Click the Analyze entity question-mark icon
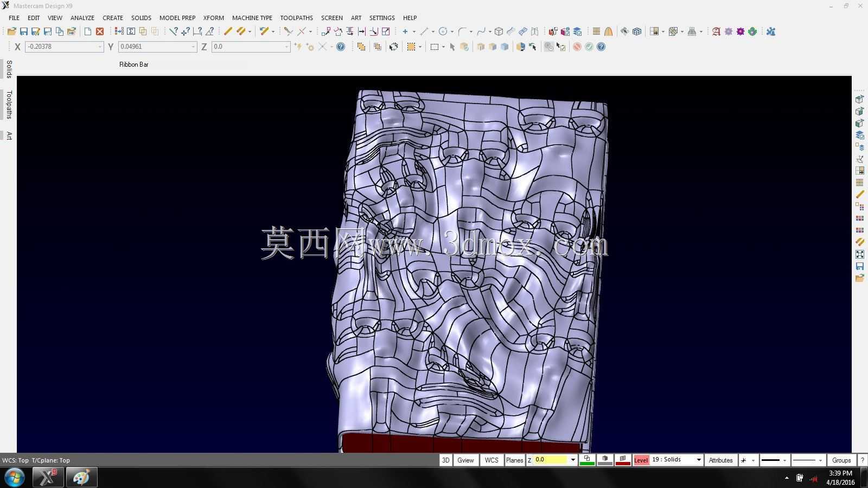The width and height of the screenshot is (868, 488). pos(173,31)
